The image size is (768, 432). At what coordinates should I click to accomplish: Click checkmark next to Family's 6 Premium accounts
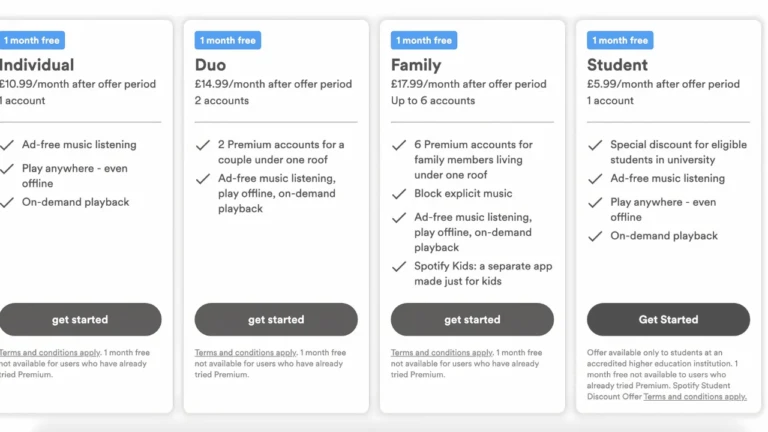(399, 145)
